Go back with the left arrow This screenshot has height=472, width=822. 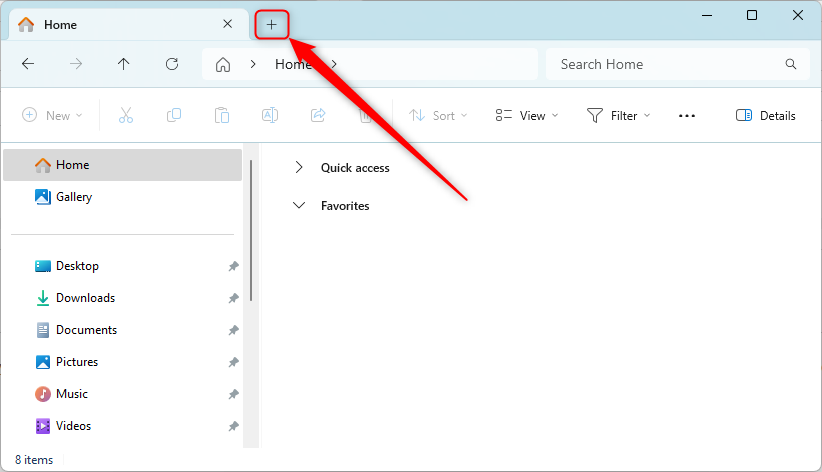[28, 64]
